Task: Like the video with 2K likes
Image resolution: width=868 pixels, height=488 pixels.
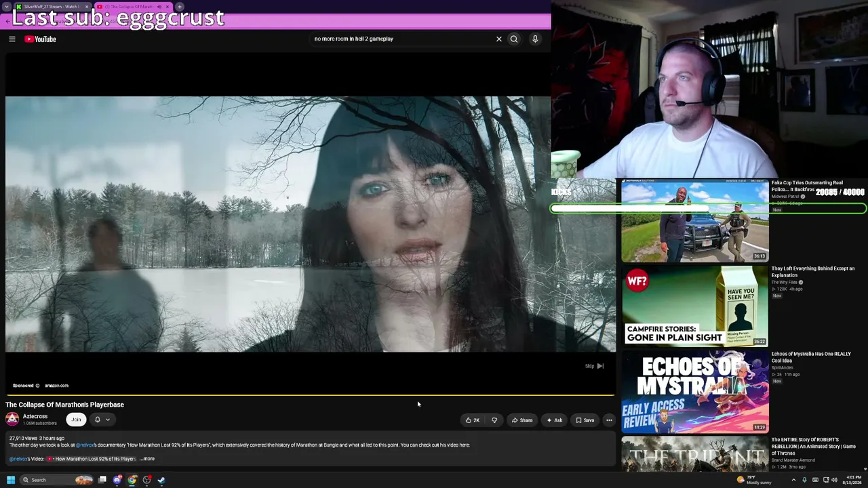Action: pos(473,420)
